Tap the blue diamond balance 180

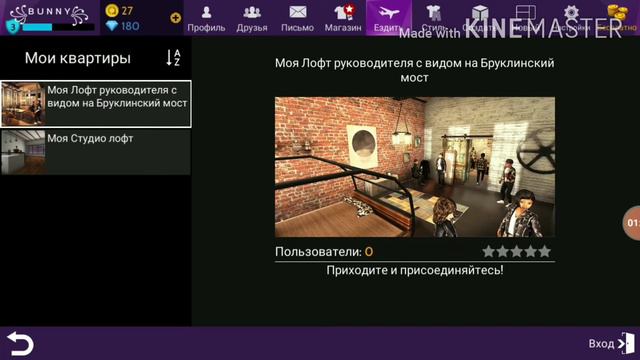click(x=122, y=26)
